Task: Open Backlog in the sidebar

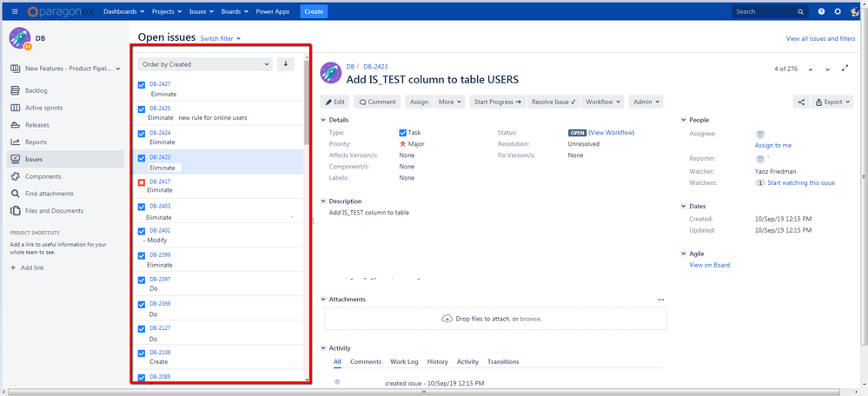Action: 36,90
